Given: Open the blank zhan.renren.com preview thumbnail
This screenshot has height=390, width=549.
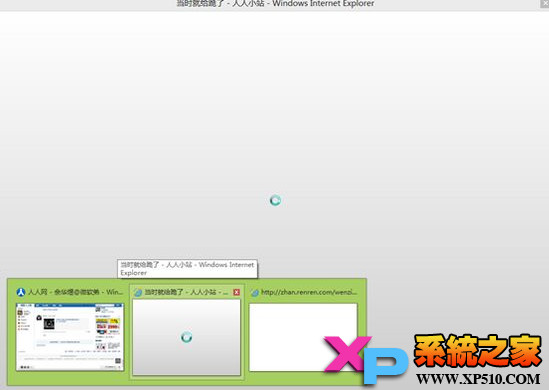Looking at the screenshot, I should (x=303, y=337).
